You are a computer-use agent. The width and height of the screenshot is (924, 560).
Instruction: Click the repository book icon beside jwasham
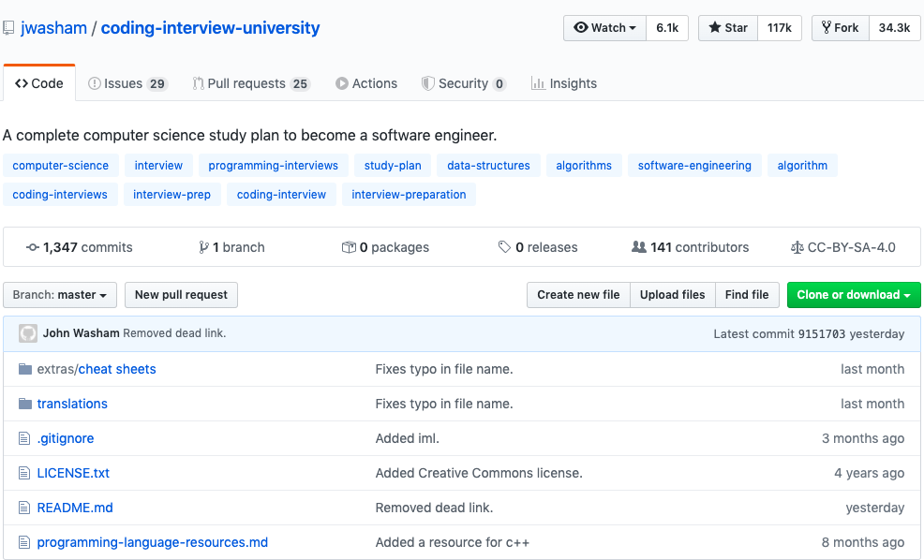(x=8, y=28)
